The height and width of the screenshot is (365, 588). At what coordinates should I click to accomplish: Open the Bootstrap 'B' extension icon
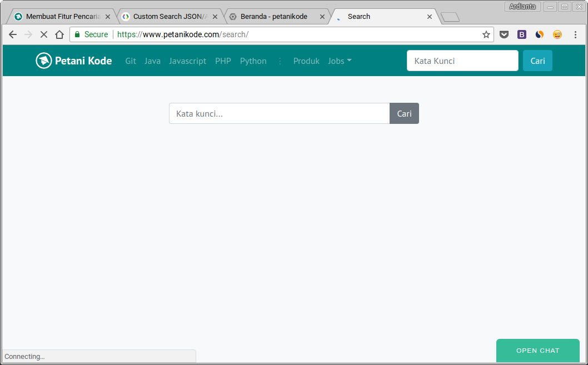coord(521,34)
